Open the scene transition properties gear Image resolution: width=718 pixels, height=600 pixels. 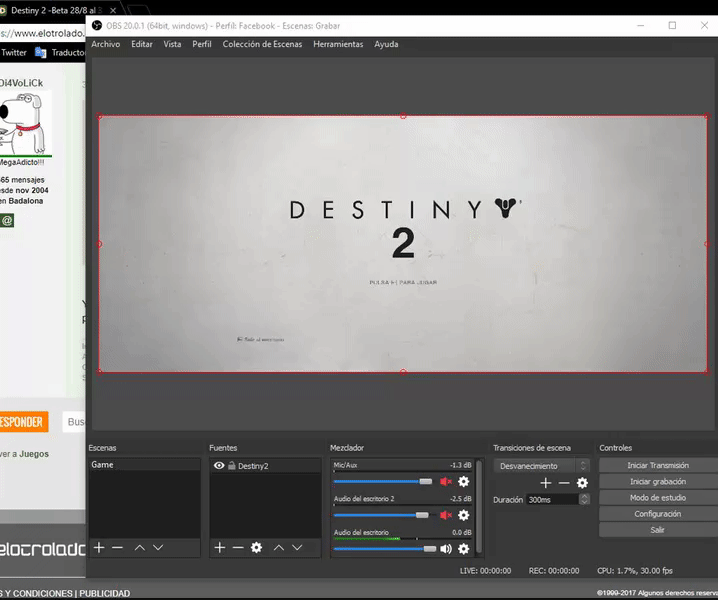[582, 483]
